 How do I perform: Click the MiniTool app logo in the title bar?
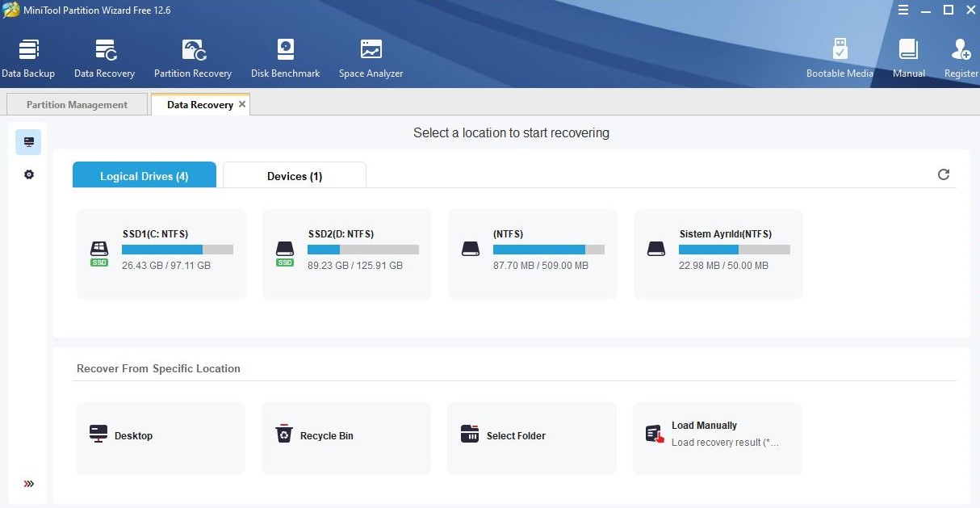[x=10, y=10]
